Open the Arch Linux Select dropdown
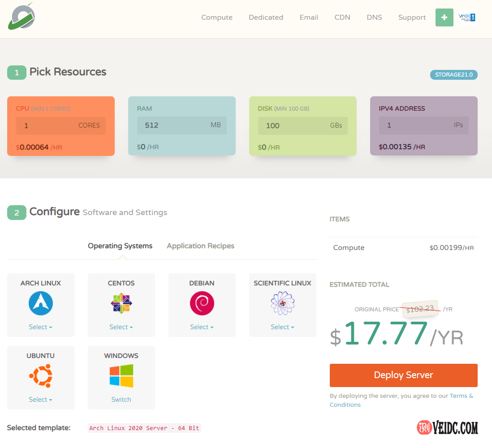The width and height of the screenshot is (492, 448). (x=40, y=327)
